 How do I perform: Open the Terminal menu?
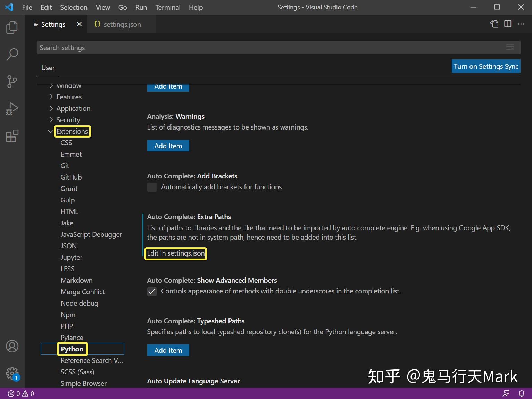[x=168, y=7]
